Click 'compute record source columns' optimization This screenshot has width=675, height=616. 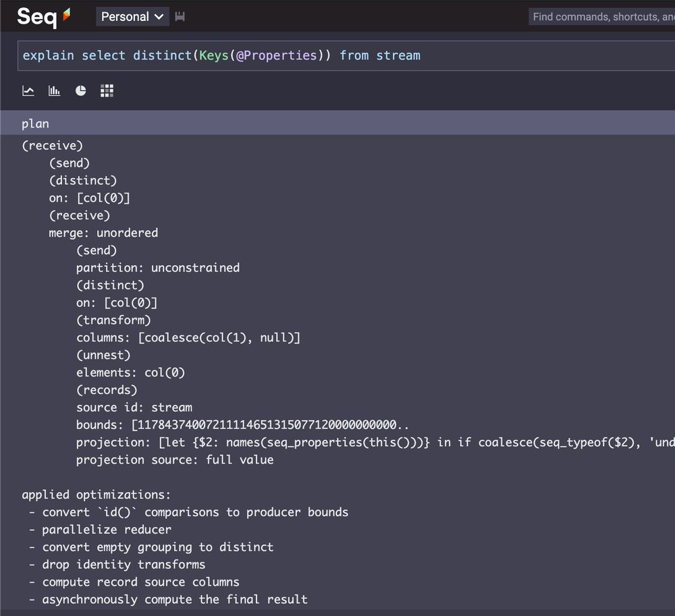point(141,582)
